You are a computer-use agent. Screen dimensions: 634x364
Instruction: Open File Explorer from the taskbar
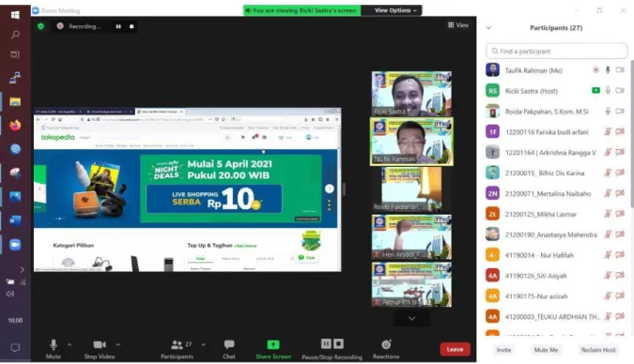tap(15, 102)
